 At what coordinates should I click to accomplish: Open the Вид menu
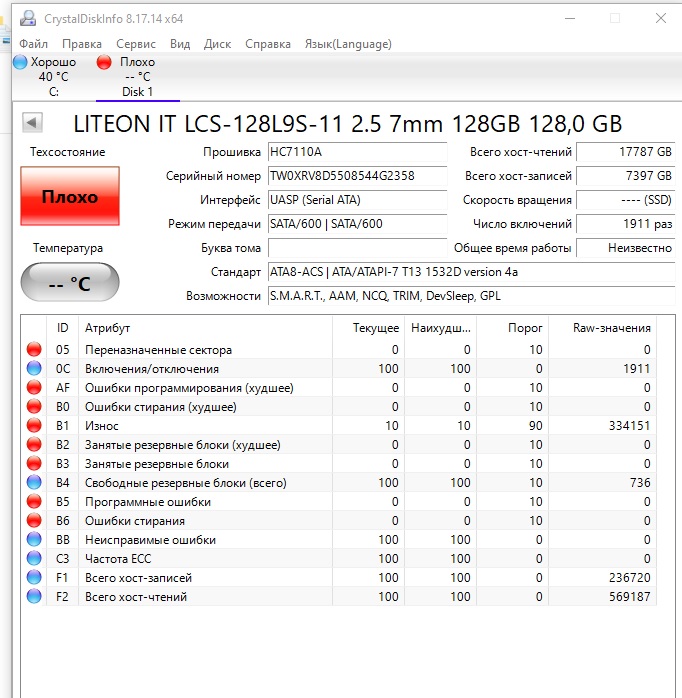tap(180, 44)
